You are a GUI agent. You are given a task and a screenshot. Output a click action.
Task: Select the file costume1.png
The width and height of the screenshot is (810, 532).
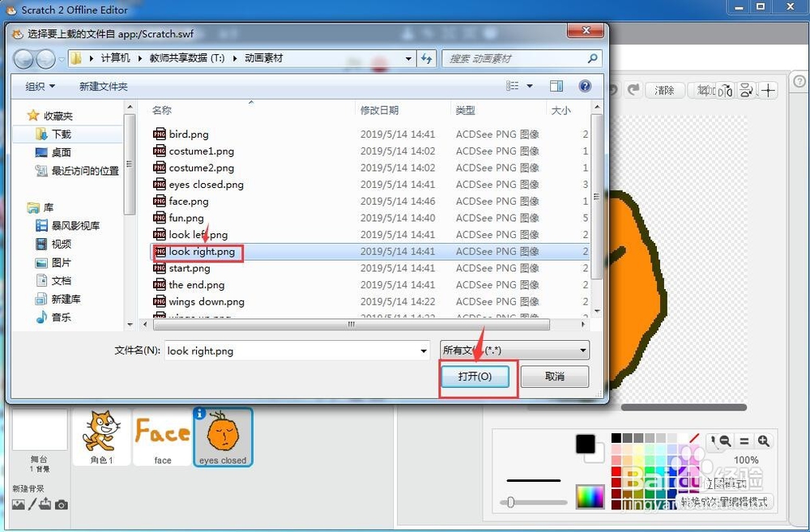coord(202,151)
